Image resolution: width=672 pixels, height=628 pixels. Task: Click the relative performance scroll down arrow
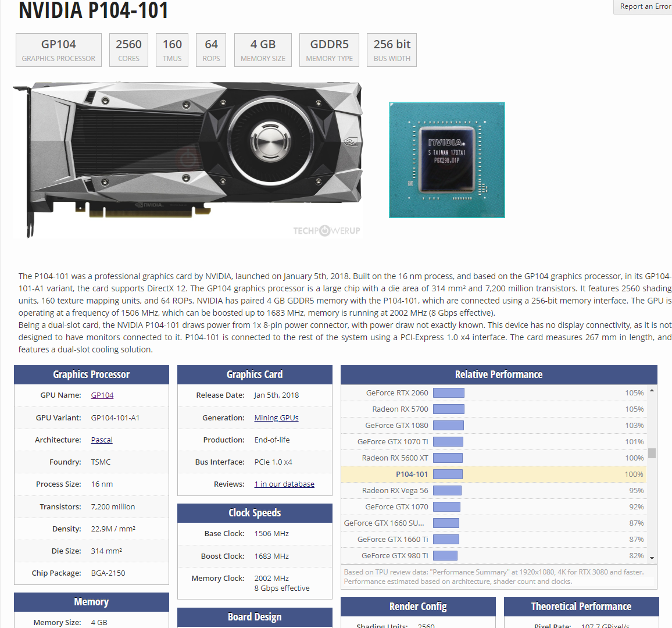coord(652,558)
